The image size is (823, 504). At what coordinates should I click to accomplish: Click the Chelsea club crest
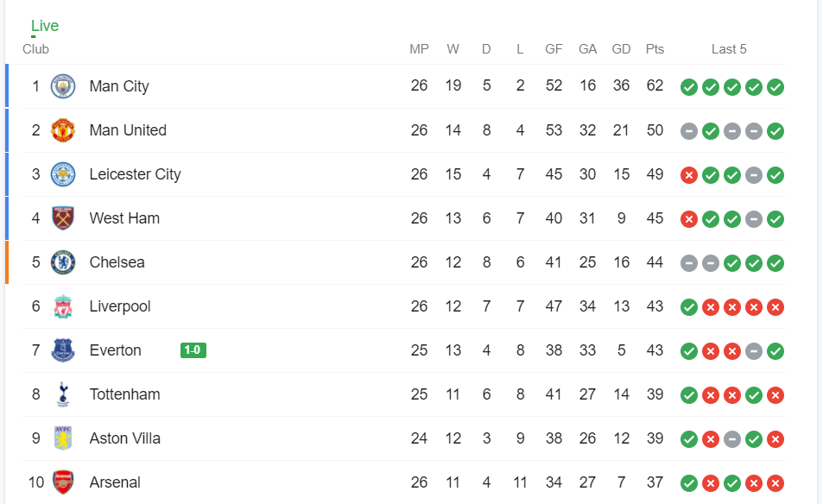[x=63, y=262]
